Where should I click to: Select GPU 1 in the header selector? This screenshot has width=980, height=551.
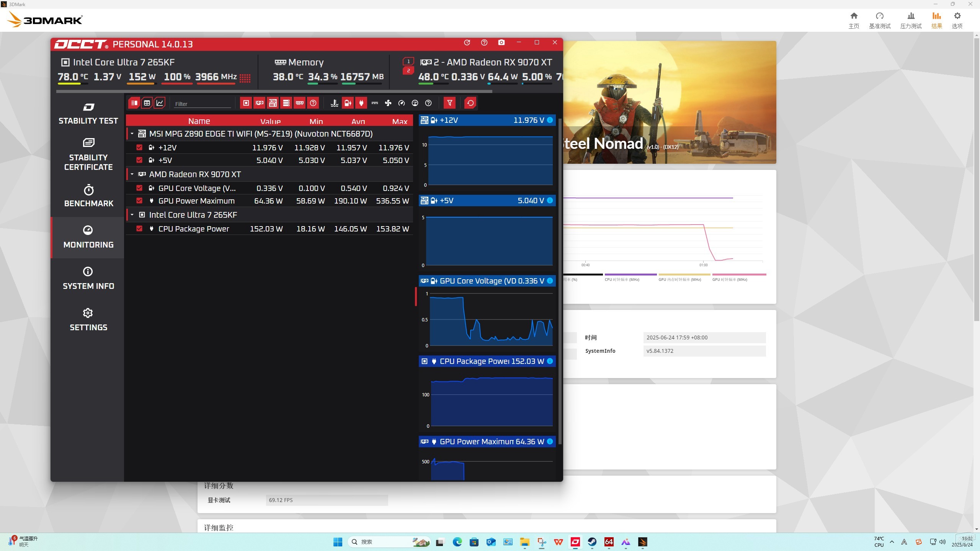(x=408, y=61)
